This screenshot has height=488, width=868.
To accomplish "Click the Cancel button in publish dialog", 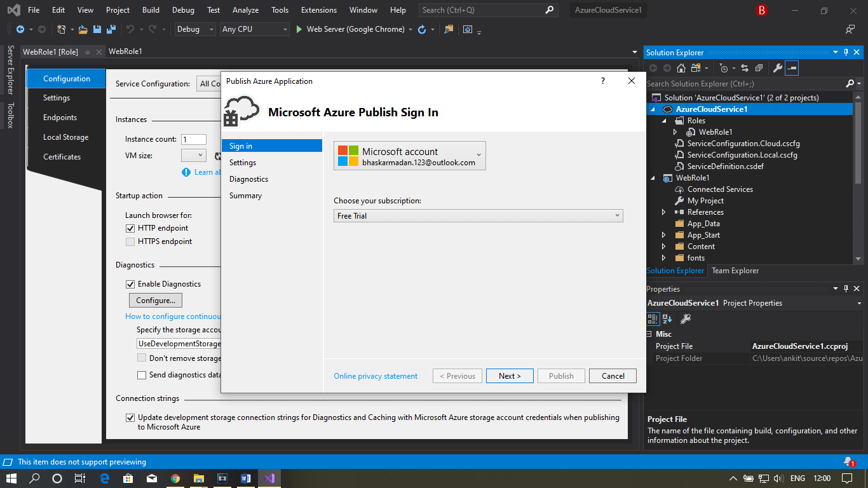I will click(613, 376).
